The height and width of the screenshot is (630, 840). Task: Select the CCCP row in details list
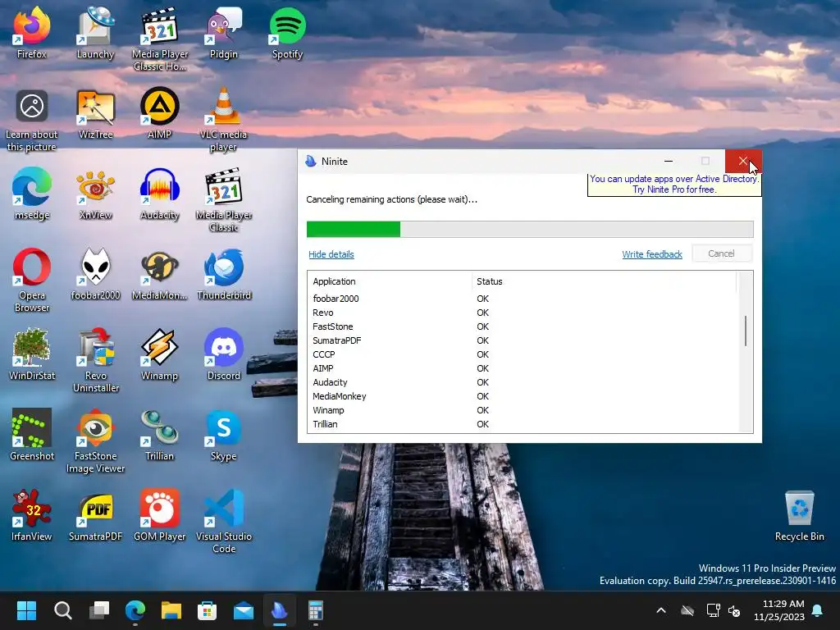click(x=523, y=354)
